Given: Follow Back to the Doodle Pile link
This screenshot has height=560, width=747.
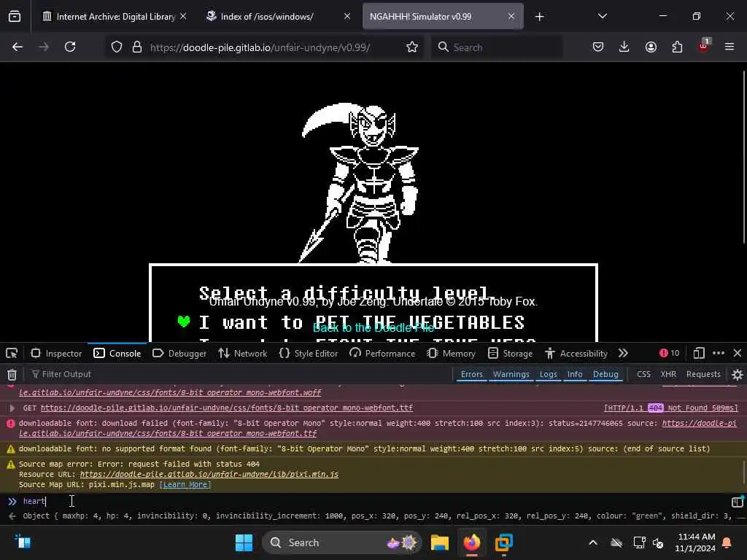Looking at the screenshot, I should click(x=373, y=327).
